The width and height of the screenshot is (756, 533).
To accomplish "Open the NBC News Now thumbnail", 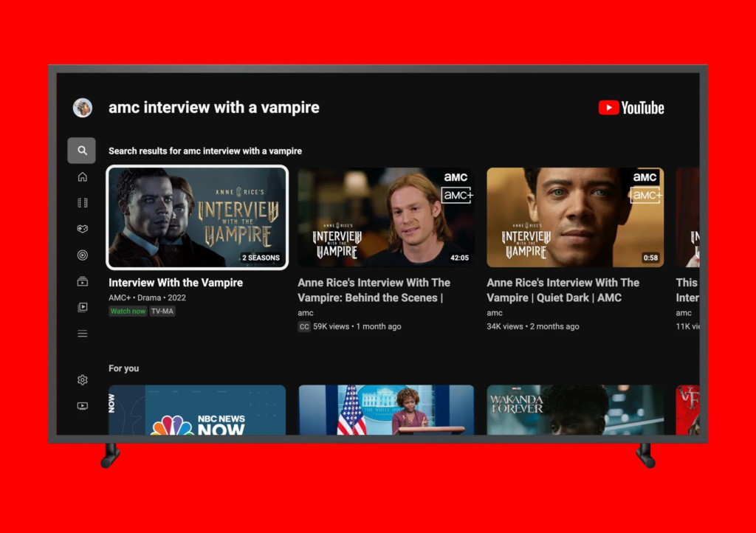I will 197,410.
